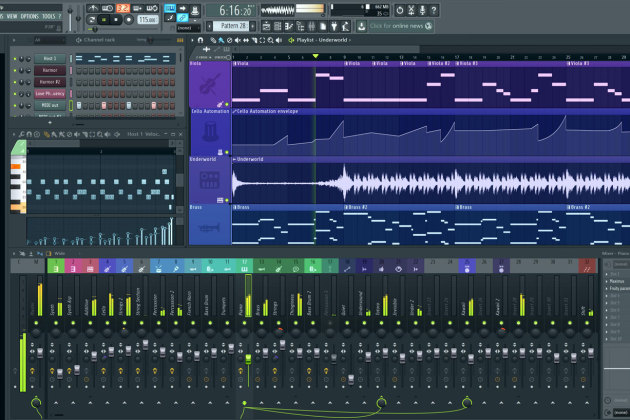The height and width of the screenshot is (420, 630).
Task: Click the tempo field showing 115
Action: point(148,19)
